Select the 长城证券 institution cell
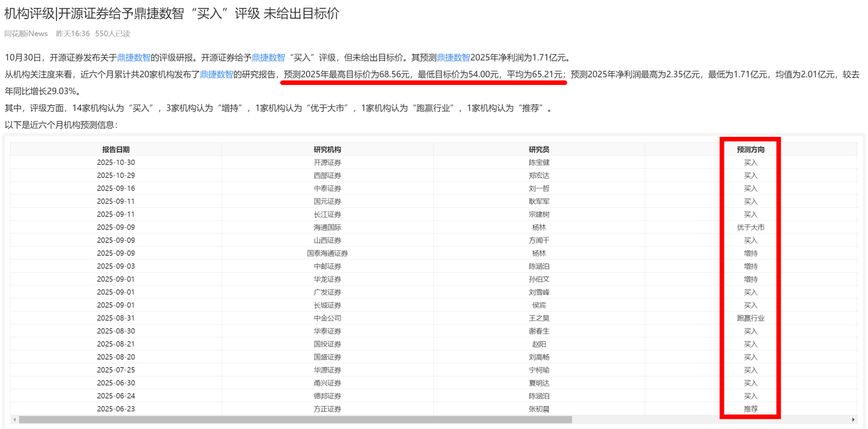The image size is (868, 429). (328, 305)
